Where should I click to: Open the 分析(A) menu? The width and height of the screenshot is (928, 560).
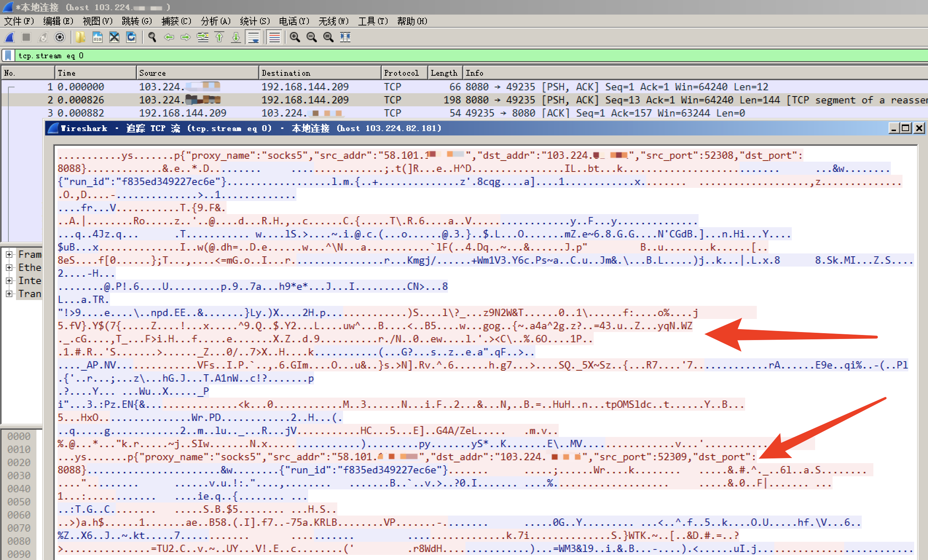(x=216, y=21)
